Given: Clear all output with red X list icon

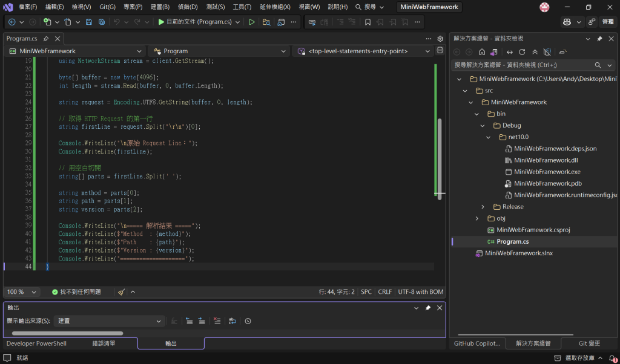Looking at the screenshot, I should click(217, 321).
